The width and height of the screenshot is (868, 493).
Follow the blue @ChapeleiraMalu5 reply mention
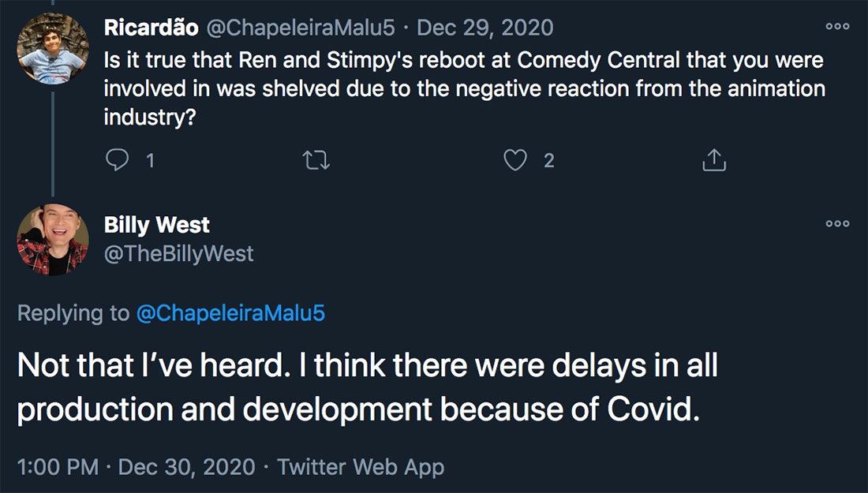[230, 313]
